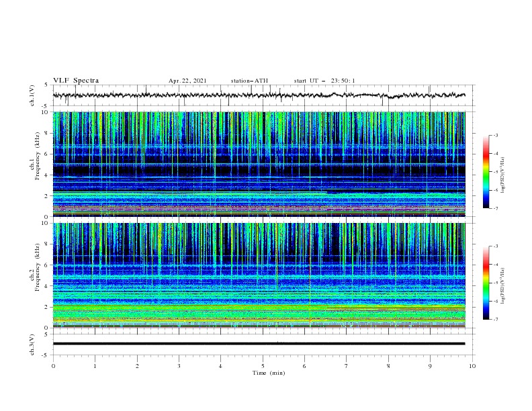This screenshot has height=411, width=532.
Task: Click the ch.2 spectrogram plot
Action: point(259,275)
